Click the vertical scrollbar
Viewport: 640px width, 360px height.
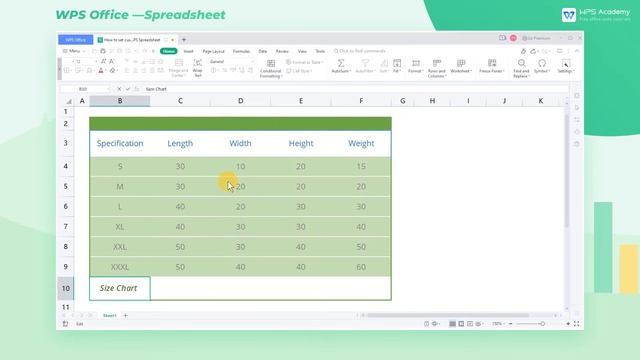point(567,171)
